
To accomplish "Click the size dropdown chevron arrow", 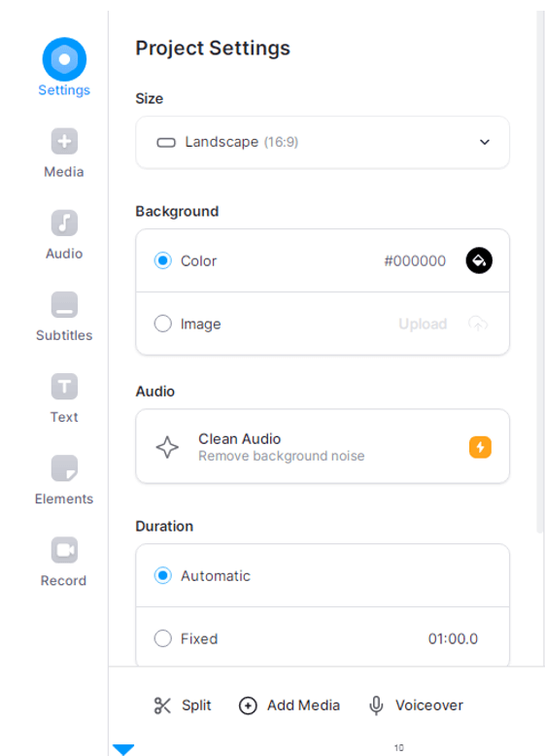I will tap(485, 142).
